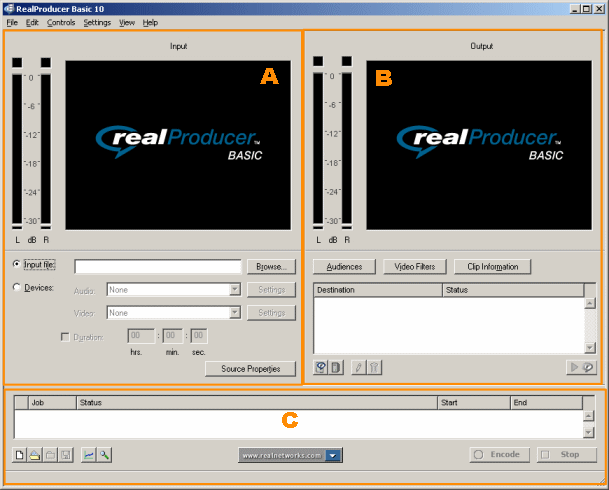The image size is (609, 490).
Task: Click the add file destination icon
Action: click(336, 368)
